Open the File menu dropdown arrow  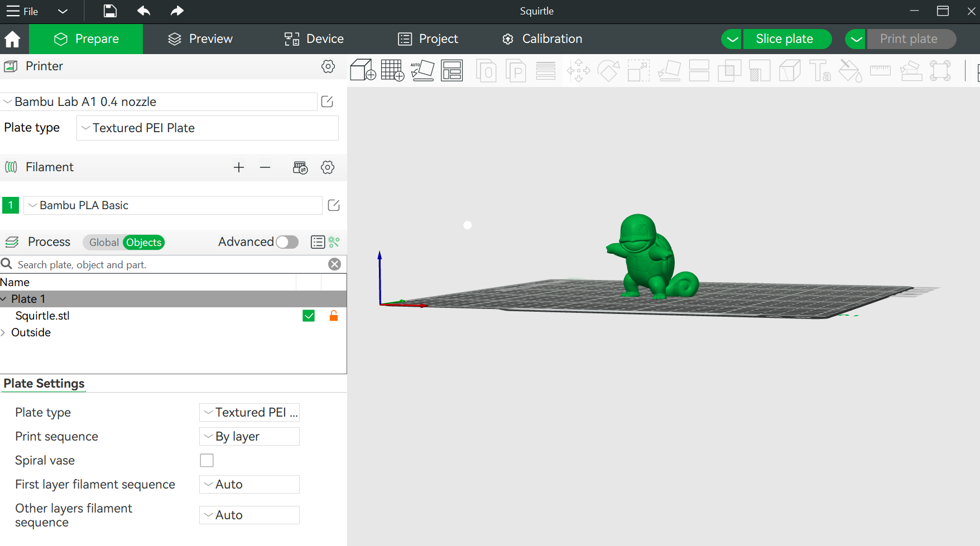63,11
